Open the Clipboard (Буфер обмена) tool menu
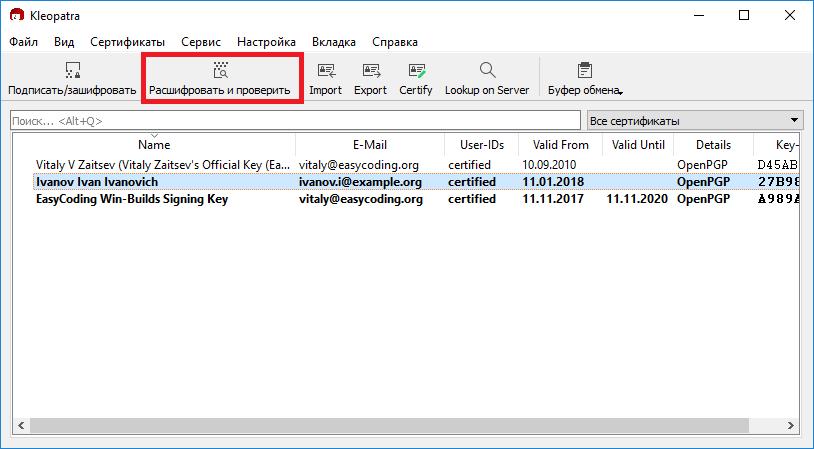Image resolution: width=814 pixels, height=449 pixels. pyautogui.click(x=585, y=79)
